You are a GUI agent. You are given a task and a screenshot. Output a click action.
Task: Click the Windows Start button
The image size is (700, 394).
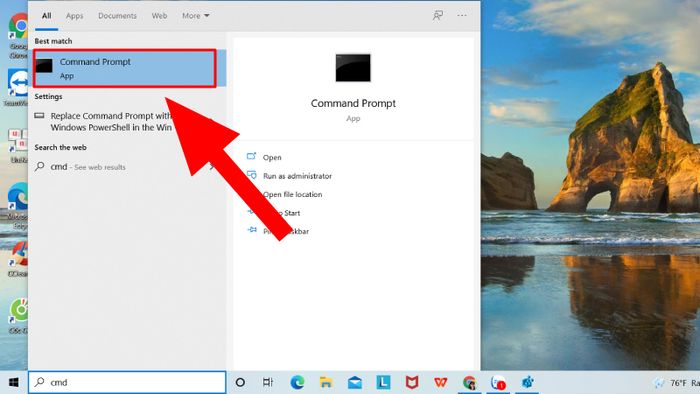[x=14, y=382]
